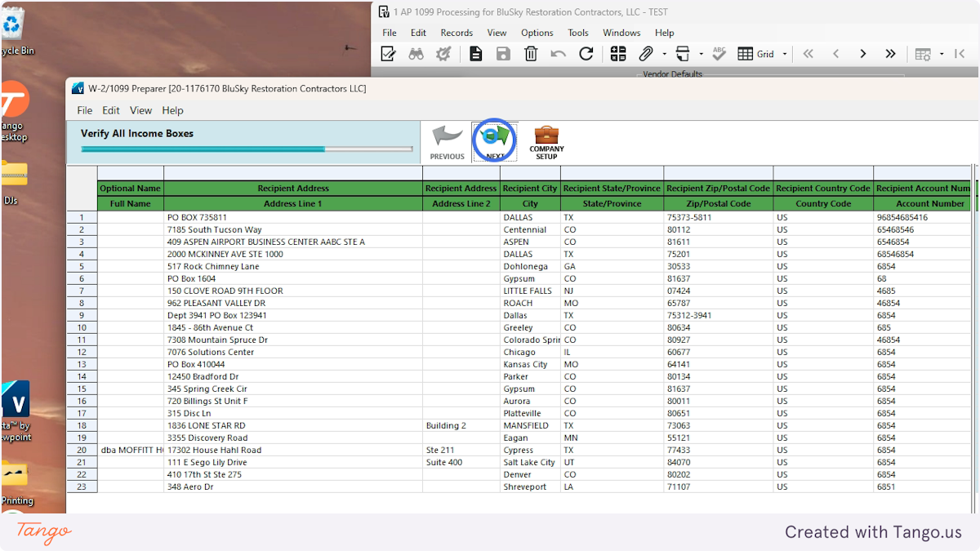Click the binoculars find icon in AP toolbar
This screenshot has height=551, width=980.
click(x=416, y=54)
